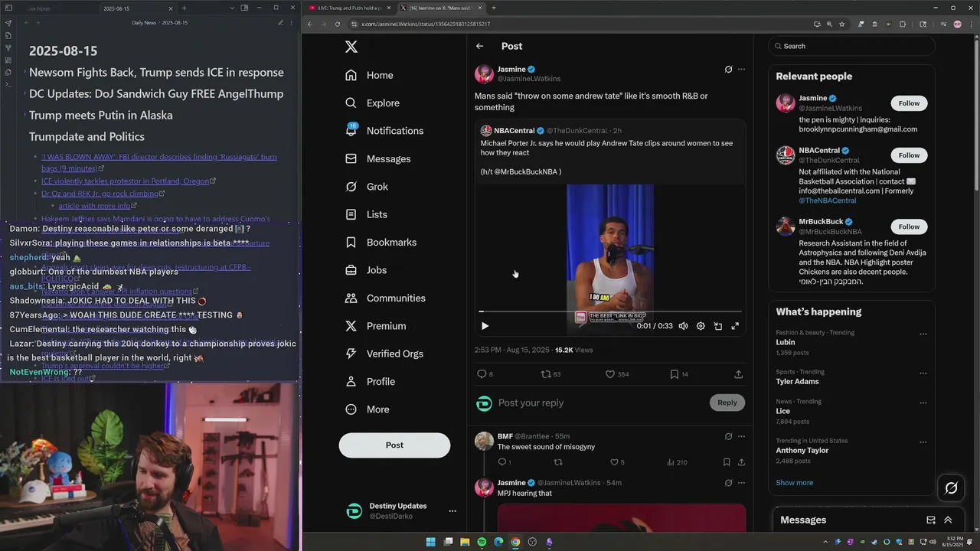
Task: Click Grok icon on Jasmine's post
Action: coord(728,70)
